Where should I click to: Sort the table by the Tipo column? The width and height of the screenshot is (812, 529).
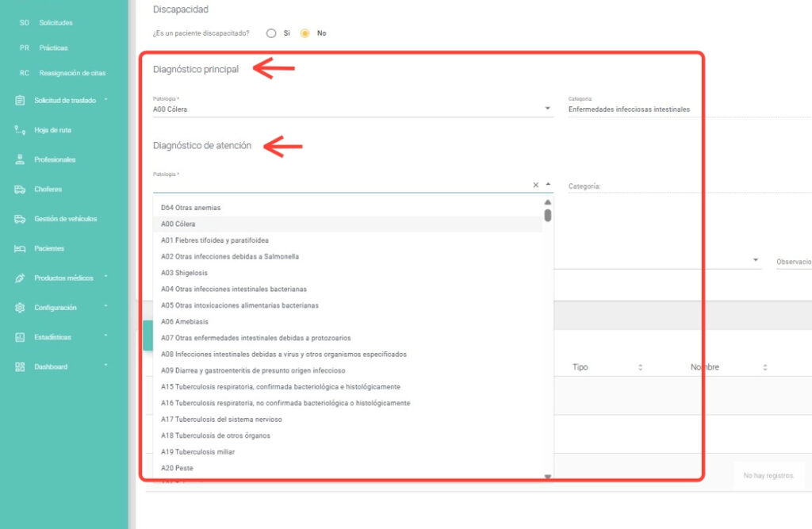click(640, 368)
